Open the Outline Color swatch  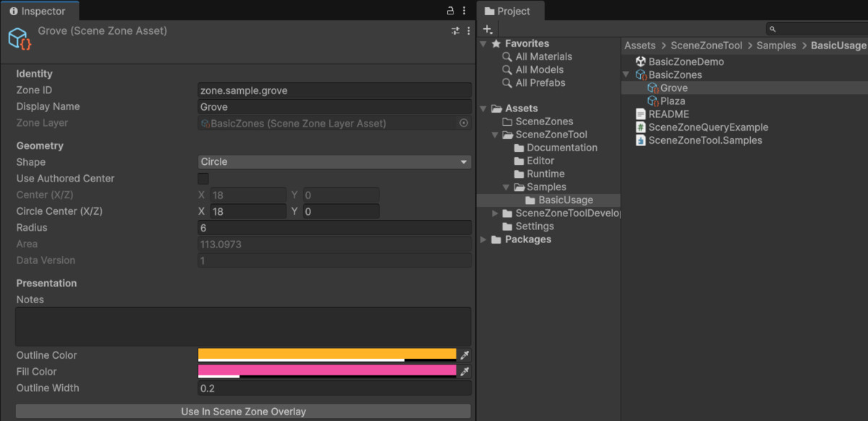click(328, 355)
